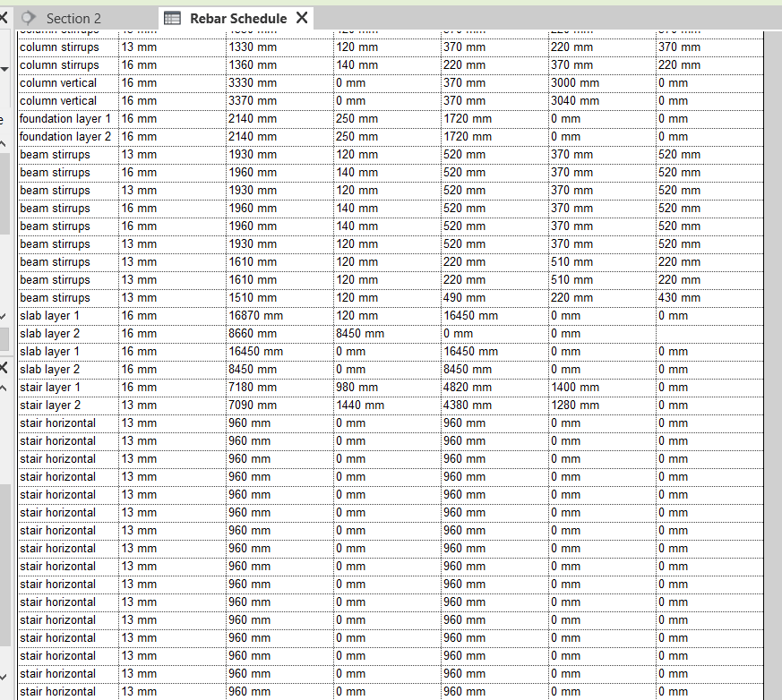This screenshot has height=700, width=782.
Task: Click the Section 2 tab's view icon
Action: 30,18
